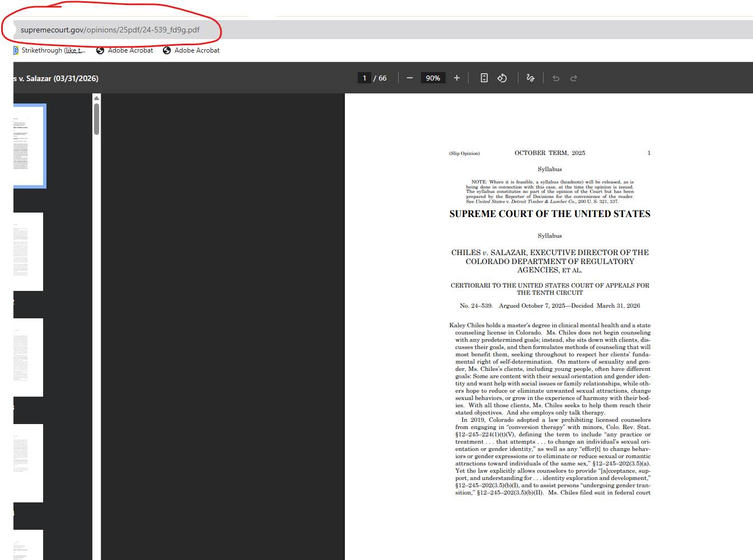
Task: Jump to the page 3 thumbnail
Action: tap(28, 357)
